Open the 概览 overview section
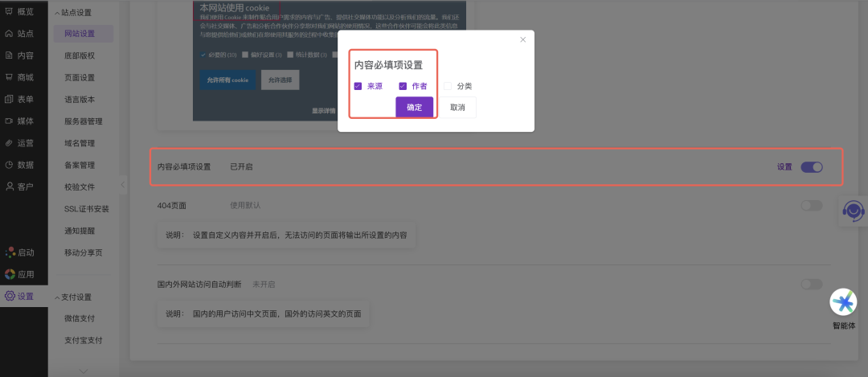This screenshot has height=377, width=868. coord(18,11)
